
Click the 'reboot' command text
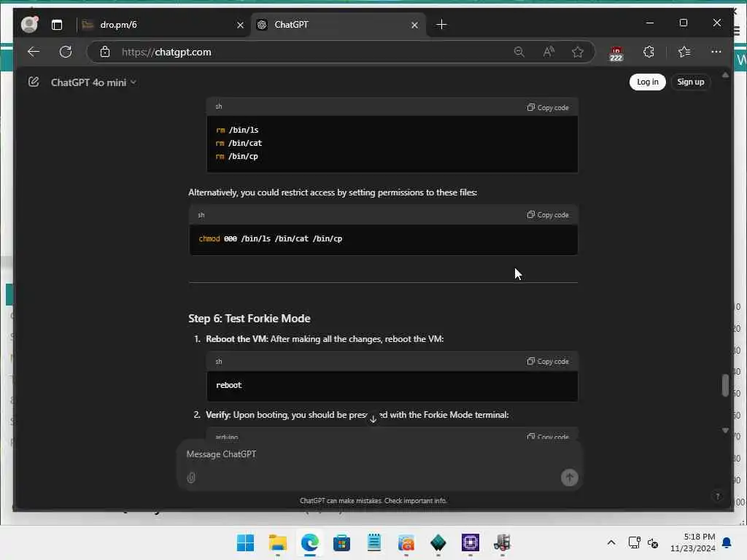click(228, 385)
